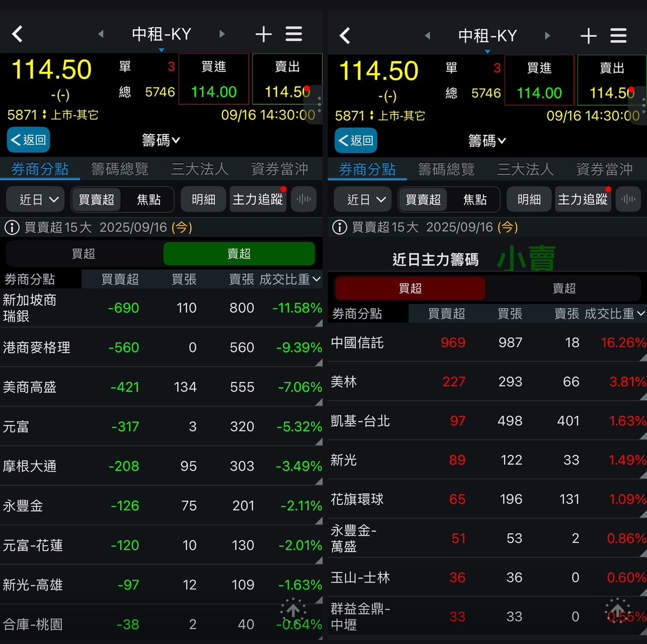This screenshot has height=644, width=647.
Task: Tap the back arrow in the left screen header
Action: (18, 34)
